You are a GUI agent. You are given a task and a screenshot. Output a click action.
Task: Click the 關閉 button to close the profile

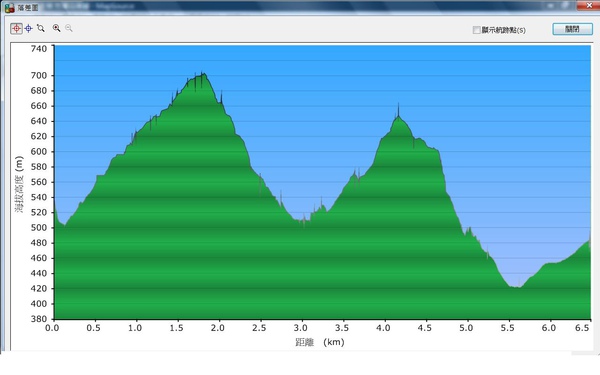572,29
